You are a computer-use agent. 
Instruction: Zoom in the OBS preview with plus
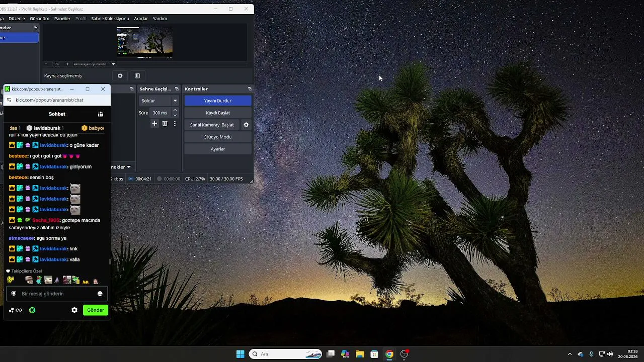click(67, 64)
